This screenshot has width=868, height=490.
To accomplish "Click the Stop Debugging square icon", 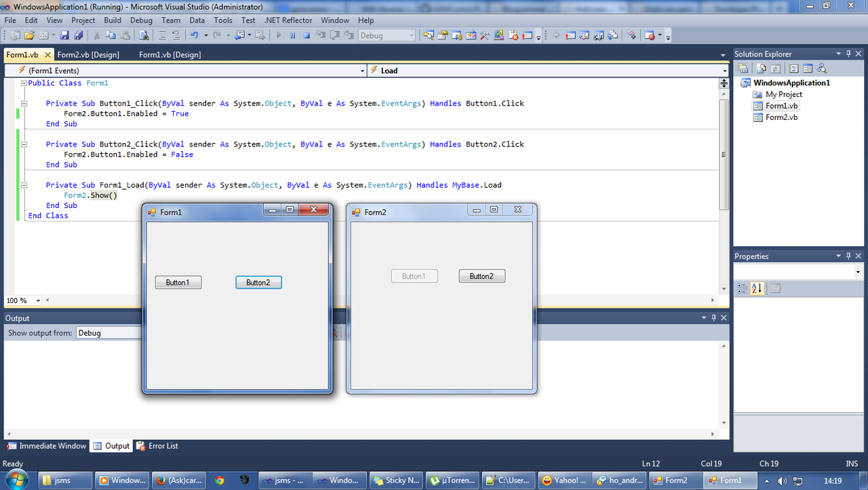I will pyautogui.click(x=307, y=35).
